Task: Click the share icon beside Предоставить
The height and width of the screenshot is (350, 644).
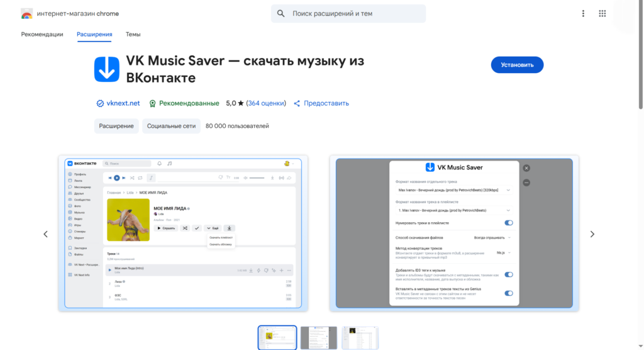Action: coord(297,104)
